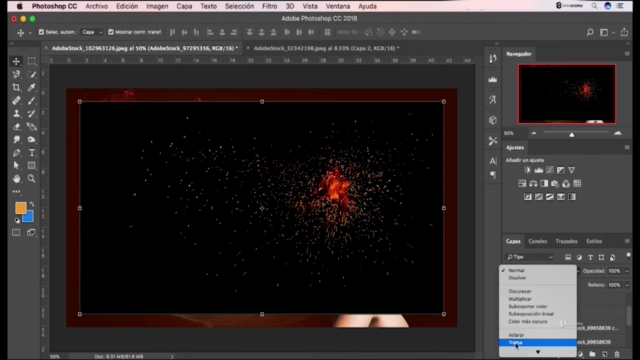Open the Capas panel menu
The height and width of the screenshot is (360, 640).
tap(627, 241)
